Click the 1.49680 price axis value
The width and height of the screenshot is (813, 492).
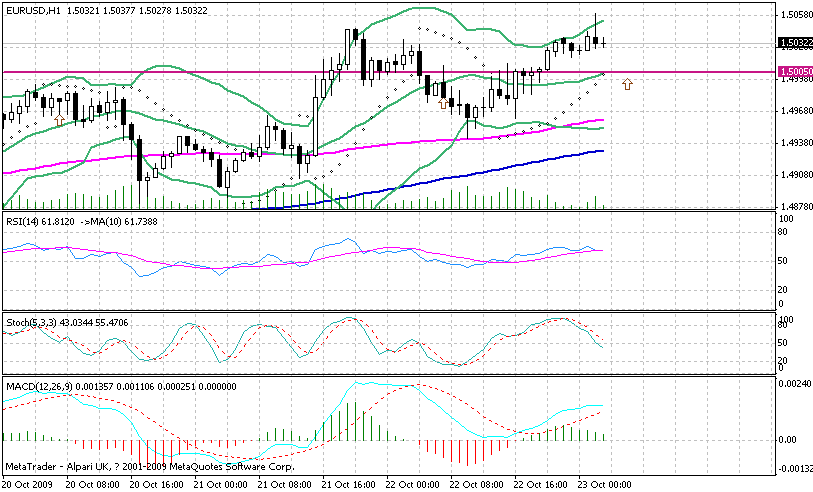[796, 110]
